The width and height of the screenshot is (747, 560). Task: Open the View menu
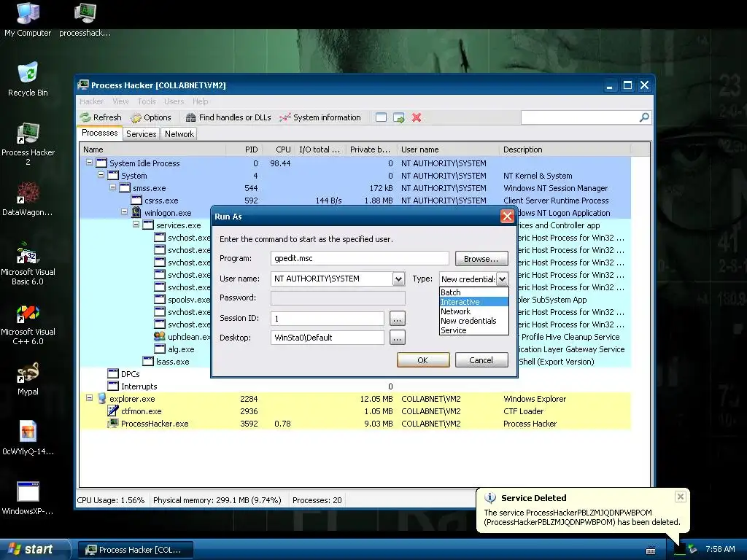(120, 101)
